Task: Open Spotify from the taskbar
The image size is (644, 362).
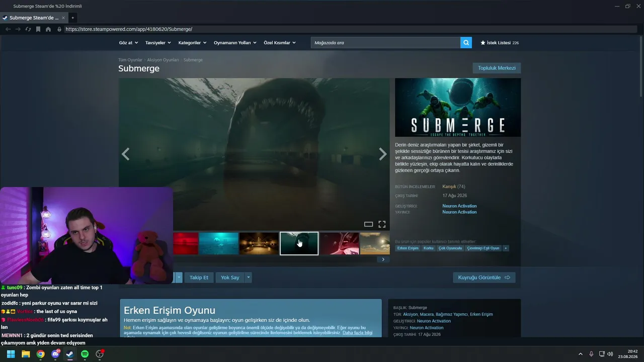Action: [85, 354]
